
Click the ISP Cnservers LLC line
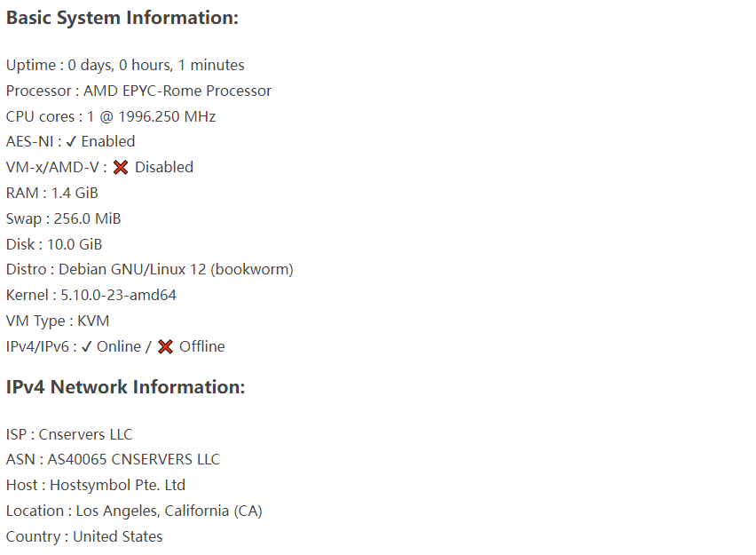(69, 434)
